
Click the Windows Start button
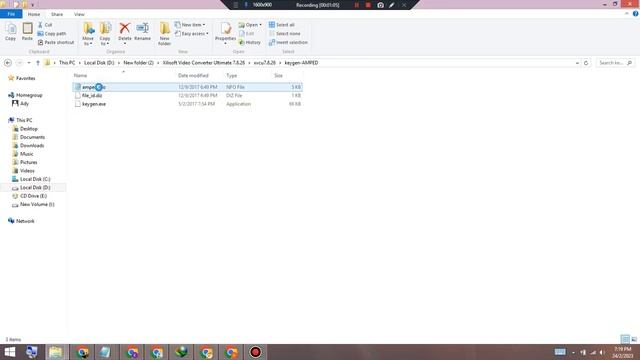pos(9,352)
